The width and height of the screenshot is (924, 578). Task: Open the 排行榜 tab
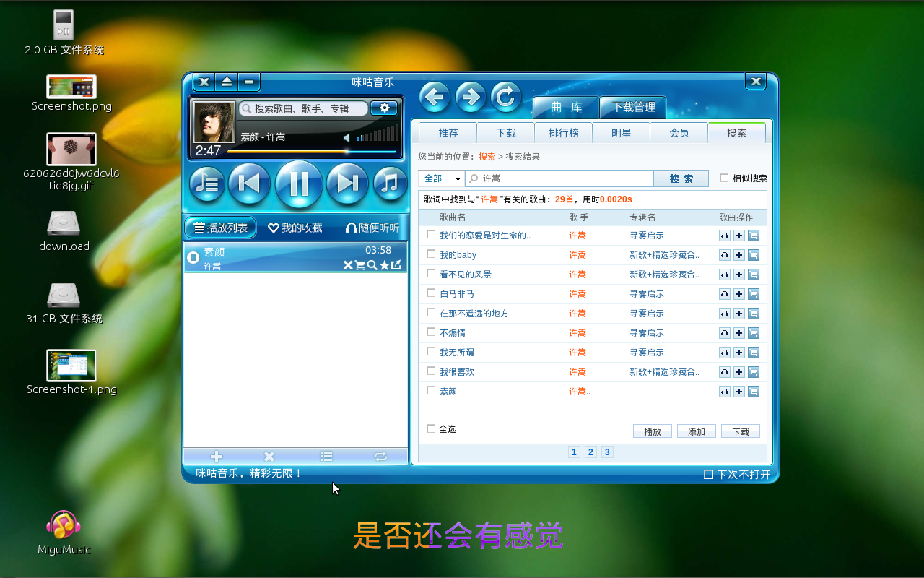tap(563, 133)
